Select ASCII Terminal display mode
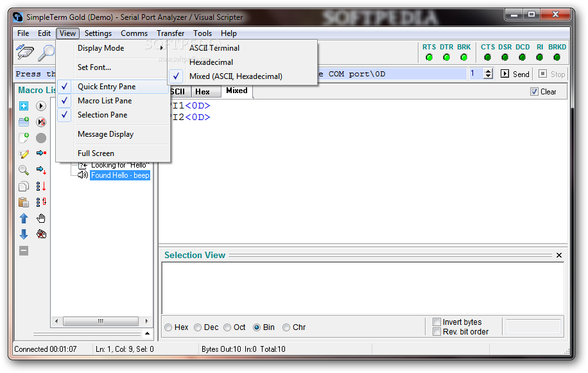588x373 pixels. pos(242,48)
